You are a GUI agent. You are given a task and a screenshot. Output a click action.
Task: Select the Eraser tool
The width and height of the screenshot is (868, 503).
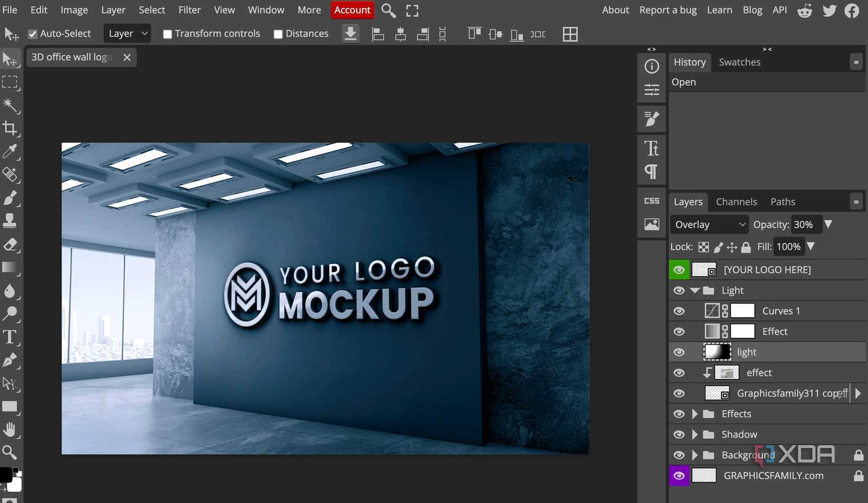pyautogui.click(x=11, y=245)
